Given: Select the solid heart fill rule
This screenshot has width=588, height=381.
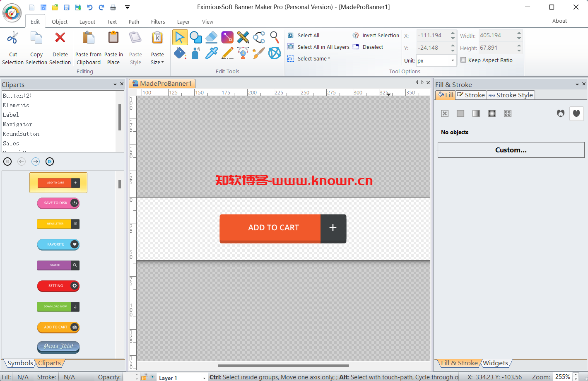Looking at the screenshot, I should point(576,113).
